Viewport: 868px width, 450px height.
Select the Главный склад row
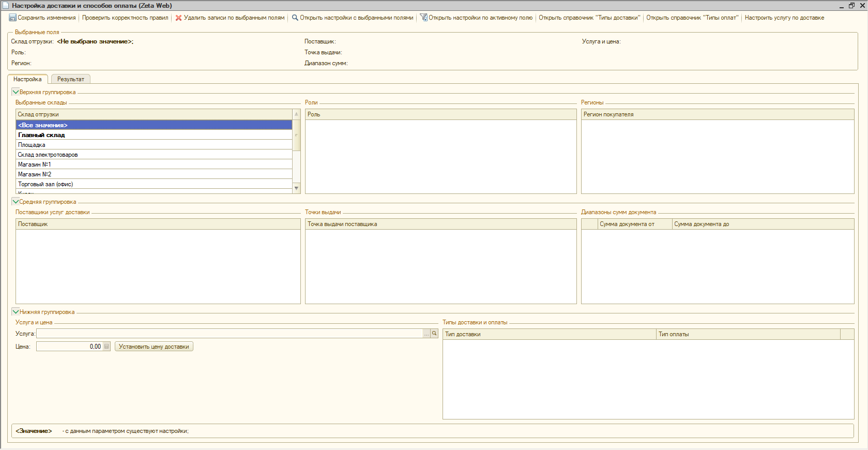pos(154,135)
